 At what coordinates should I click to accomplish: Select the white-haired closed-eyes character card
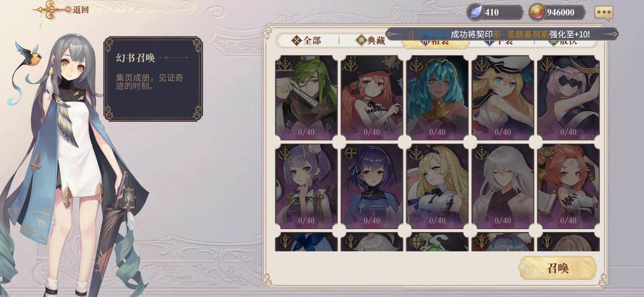click(503, 186)
